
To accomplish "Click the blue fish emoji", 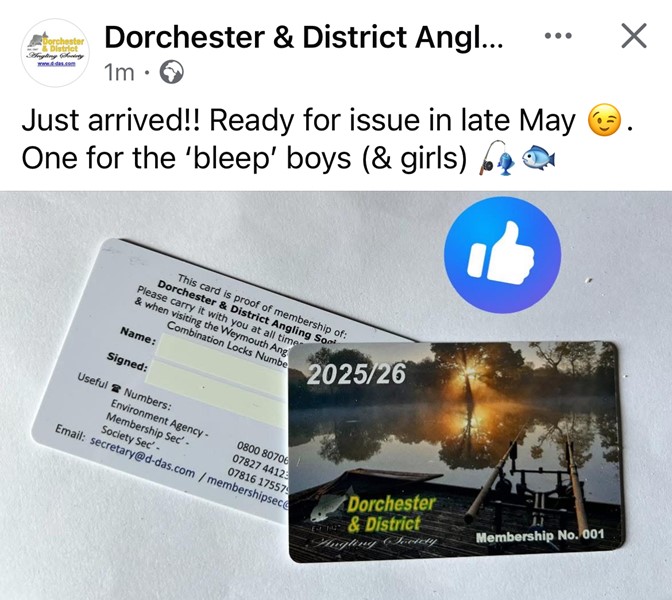I will point(539,156).
